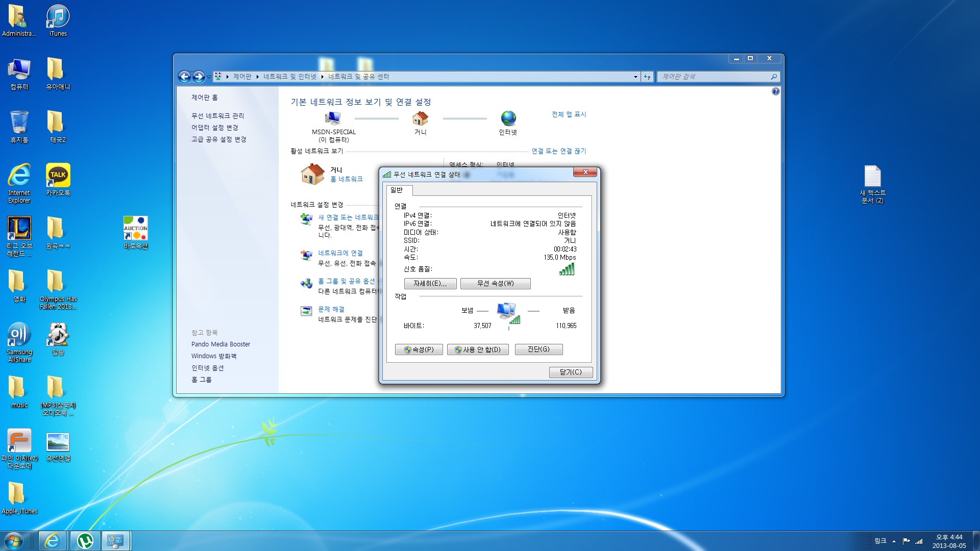Screen dimensions: 980x551
Task: Open Pando Media Booster link
Action: [x=220, y=344]
